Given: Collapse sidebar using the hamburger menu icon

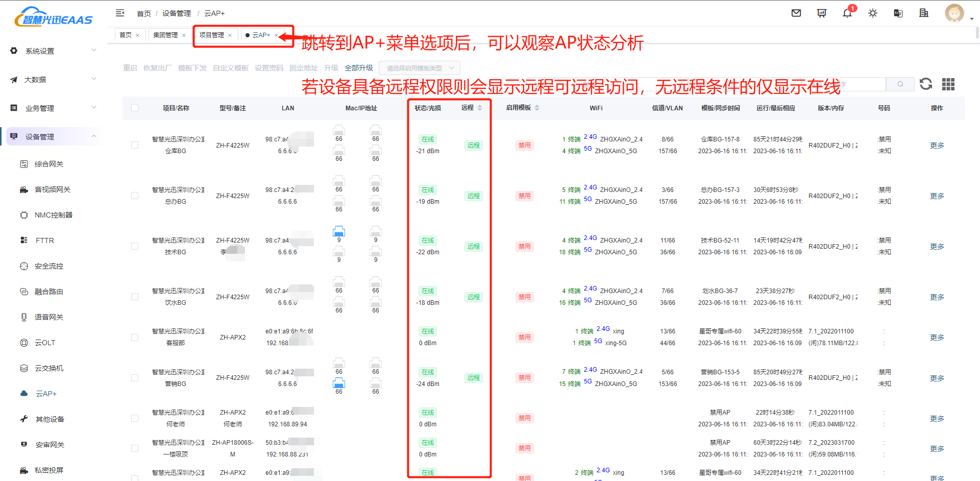Looking at the screenshot, I should (120, 13).
